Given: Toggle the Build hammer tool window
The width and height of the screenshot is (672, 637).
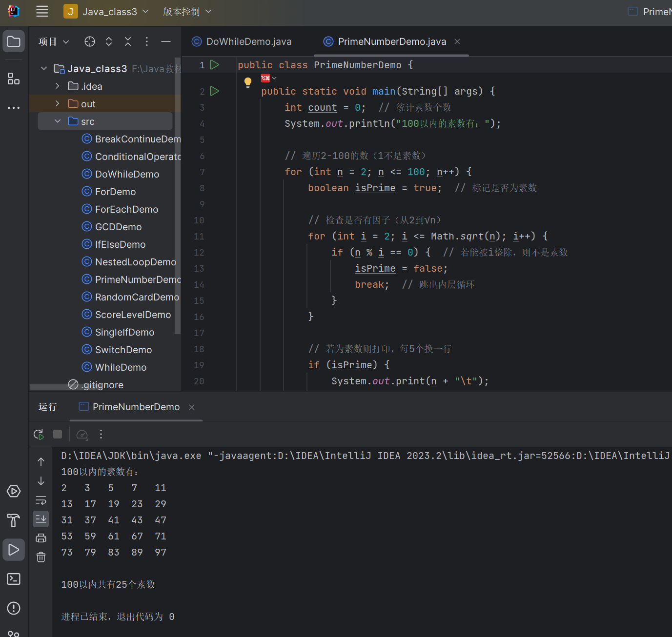Looking at the screenshot, I should point(14,520).
